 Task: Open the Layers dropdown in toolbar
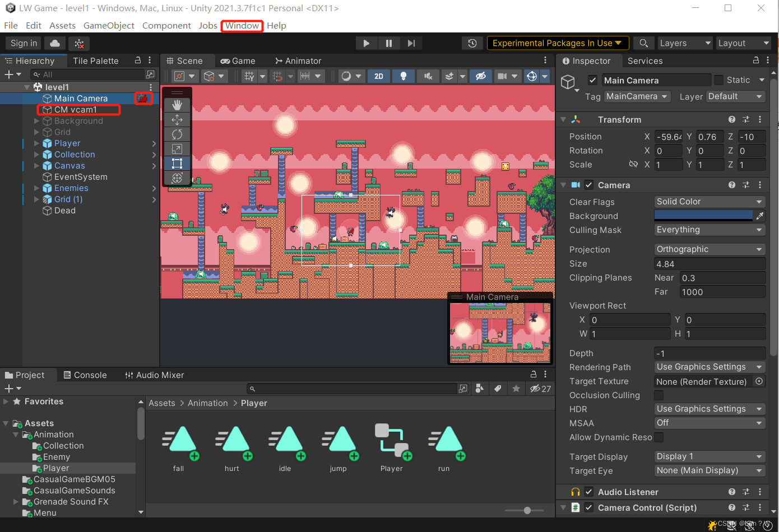[685, 43]
